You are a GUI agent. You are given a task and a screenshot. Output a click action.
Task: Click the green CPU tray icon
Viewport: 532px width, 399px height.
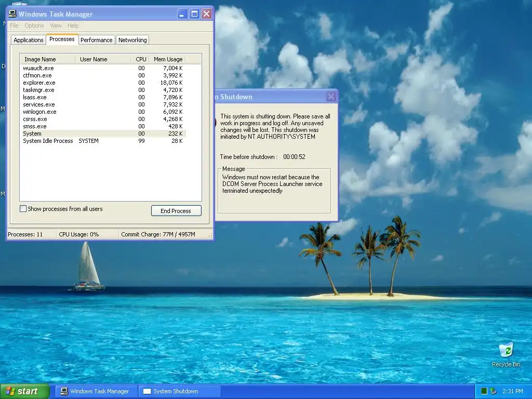tap(485, 391)
